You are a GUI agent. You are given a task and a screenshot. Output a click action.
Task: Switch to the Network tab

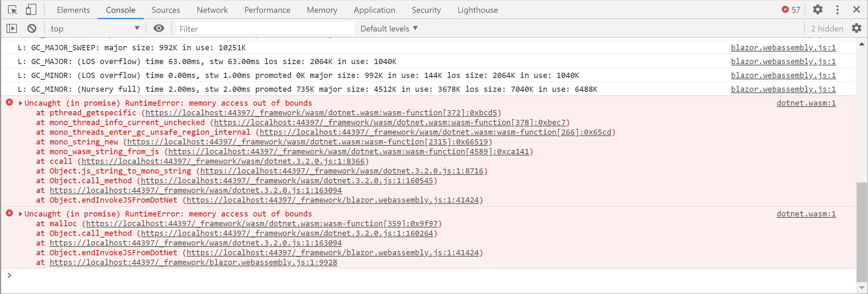(212, 10)
